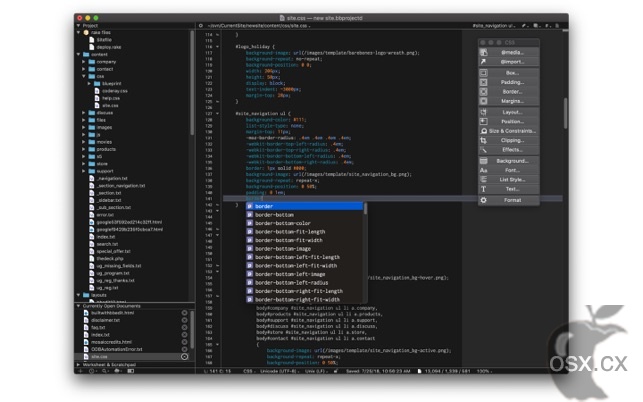The width and height of the screenshot is (643, 402).
Task: Open thedeck.php file
Action: [109, 259]
